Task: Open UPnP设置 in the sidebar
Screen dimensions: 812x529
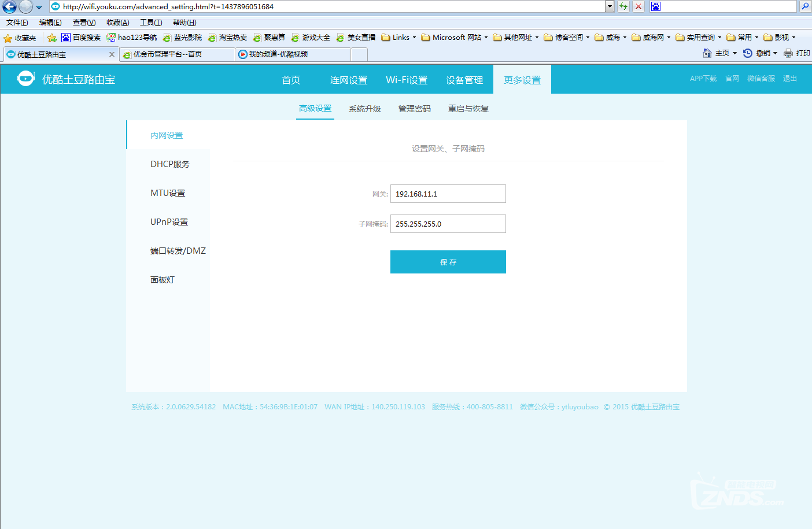Action: point(168,222)
